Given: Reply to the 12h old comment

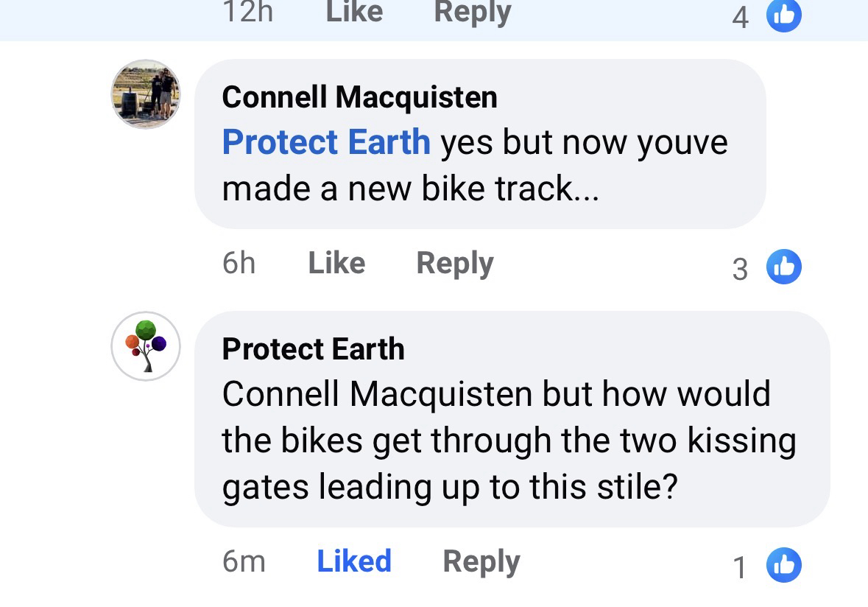Looking at the screenshot, I should click(472, 12).
